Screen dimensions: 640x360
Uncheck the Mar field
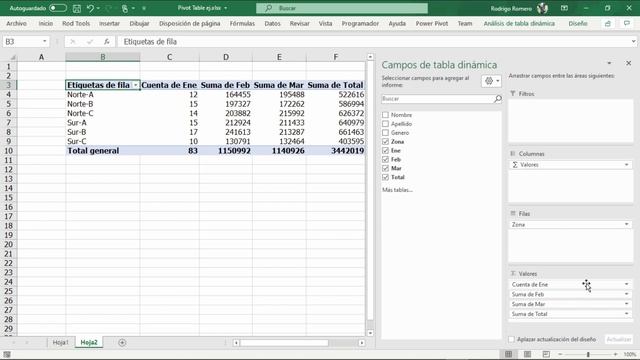385,168
